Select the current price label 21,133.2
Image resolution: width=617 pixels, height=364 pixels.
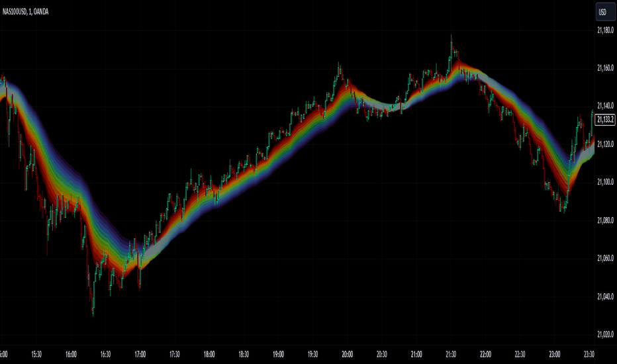(605, 119)
